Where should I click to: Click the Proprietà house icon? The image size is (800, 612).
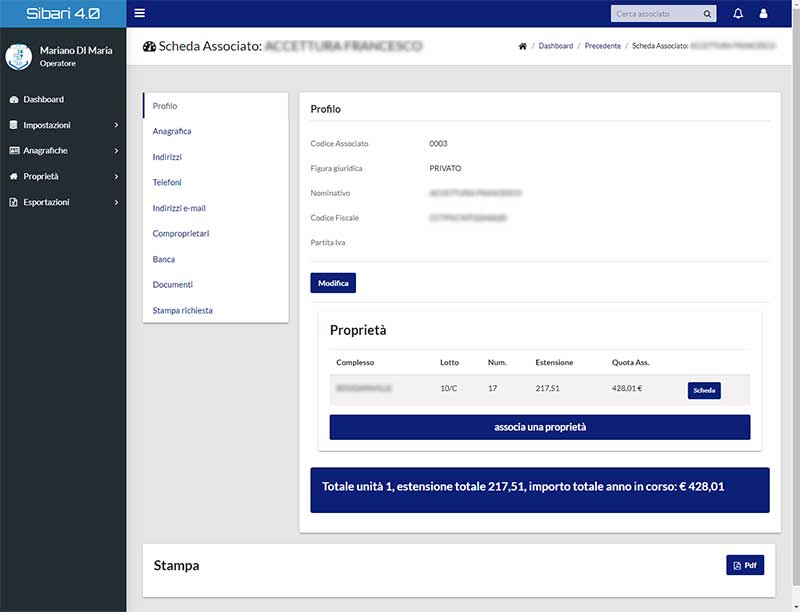click(14, 176)
